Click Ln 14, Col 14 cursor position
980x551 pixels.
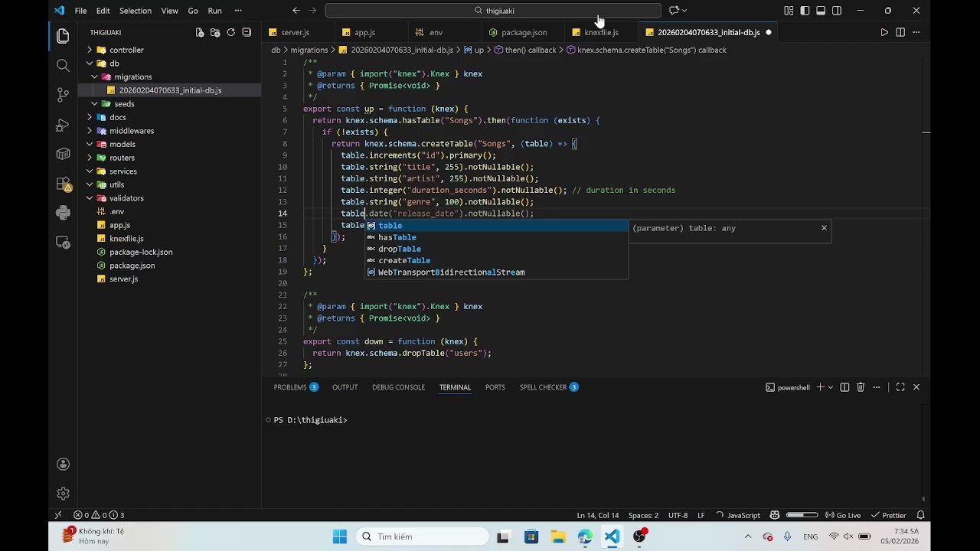point(598,515)
